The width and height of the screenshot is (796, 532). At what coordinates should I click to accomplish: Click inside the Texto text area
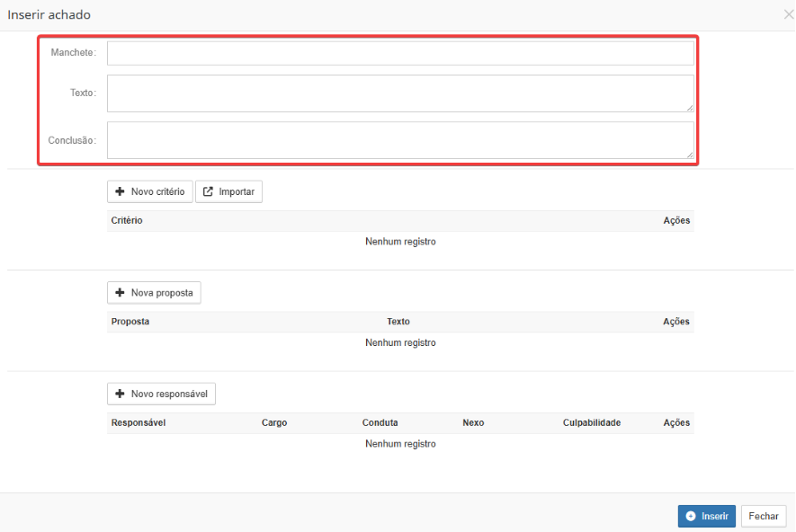[x=400, y=93]
